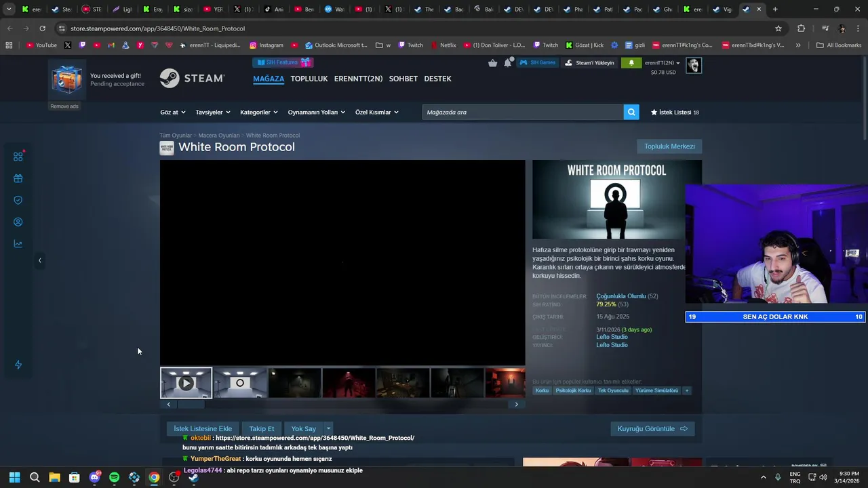Click the Çoğunlukla Olumlu reviews link

[620, 296]
